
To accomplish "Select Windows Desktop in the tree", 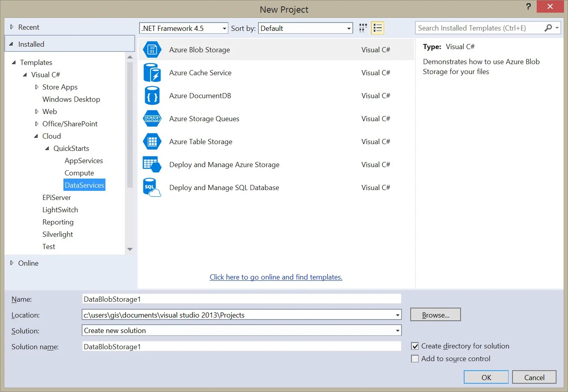I will 71,99.
